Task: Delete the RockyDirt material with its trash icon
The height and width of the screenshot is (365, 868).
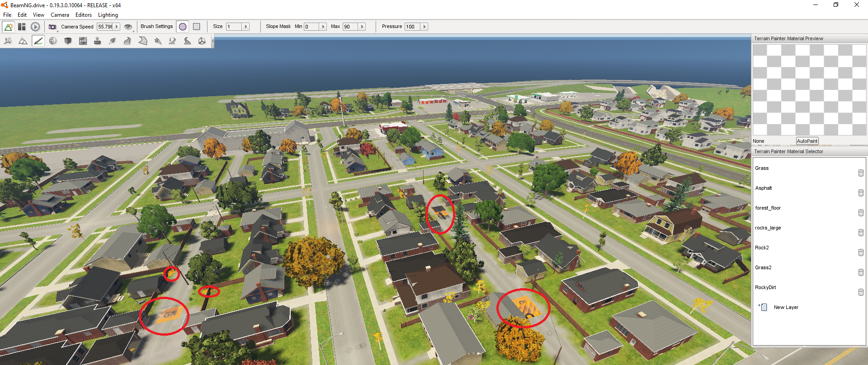Action: point(861,292)
